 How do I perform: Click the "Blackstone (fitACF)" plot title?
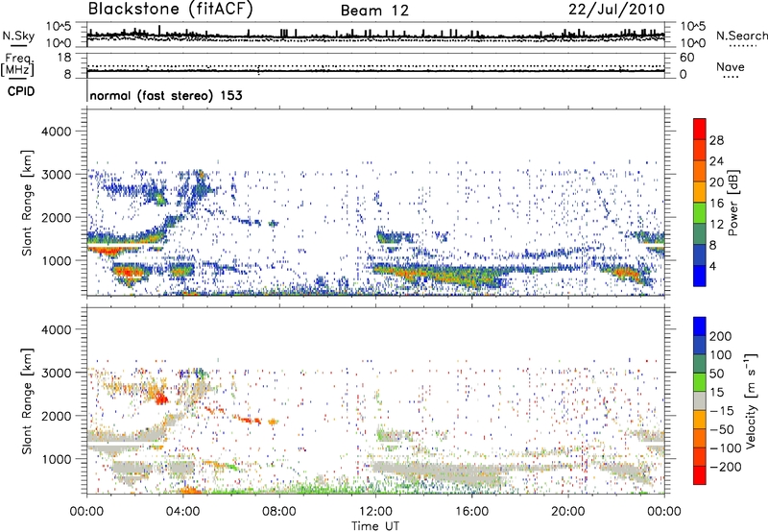pos(170,9)
